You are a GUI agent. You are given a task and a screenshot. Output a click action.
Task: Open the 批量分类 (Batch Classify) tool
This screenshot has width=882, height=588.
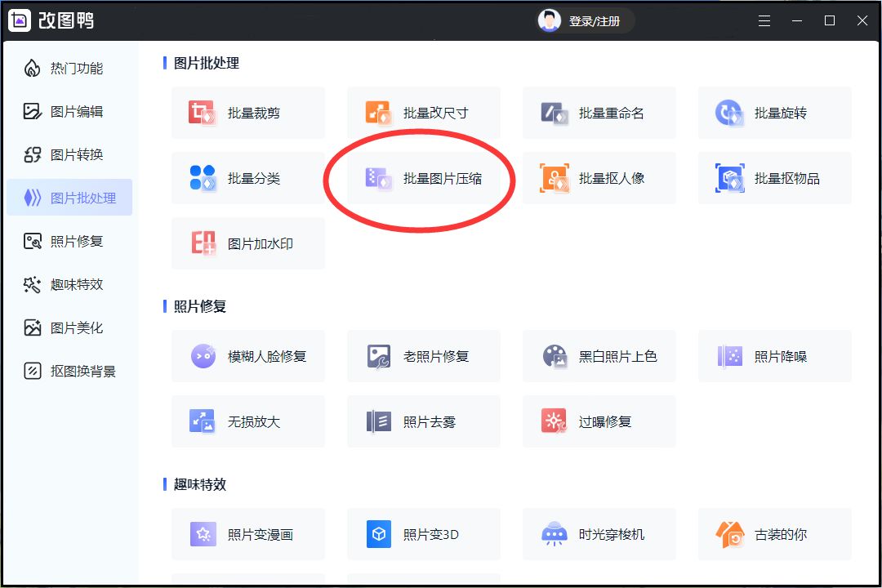point(247,178)
